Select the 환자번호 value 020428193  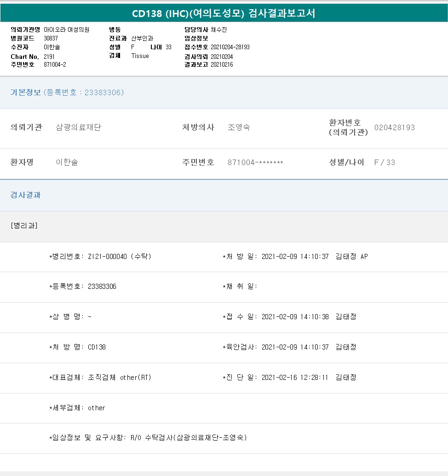tap(394, 127)
